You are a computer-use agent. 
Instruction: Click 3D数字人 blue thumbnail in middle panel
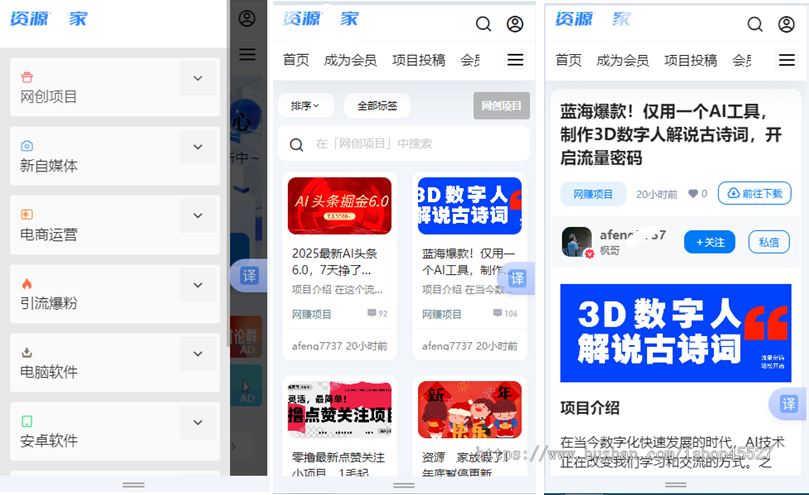[470, 205]
